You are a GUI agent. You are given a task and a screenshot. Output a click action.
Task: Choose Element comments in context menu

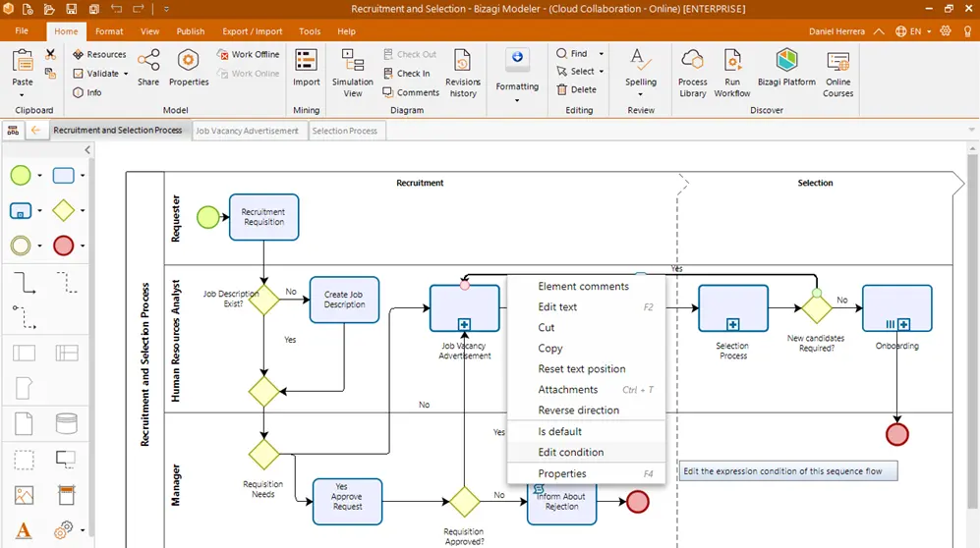click(586, 286)
